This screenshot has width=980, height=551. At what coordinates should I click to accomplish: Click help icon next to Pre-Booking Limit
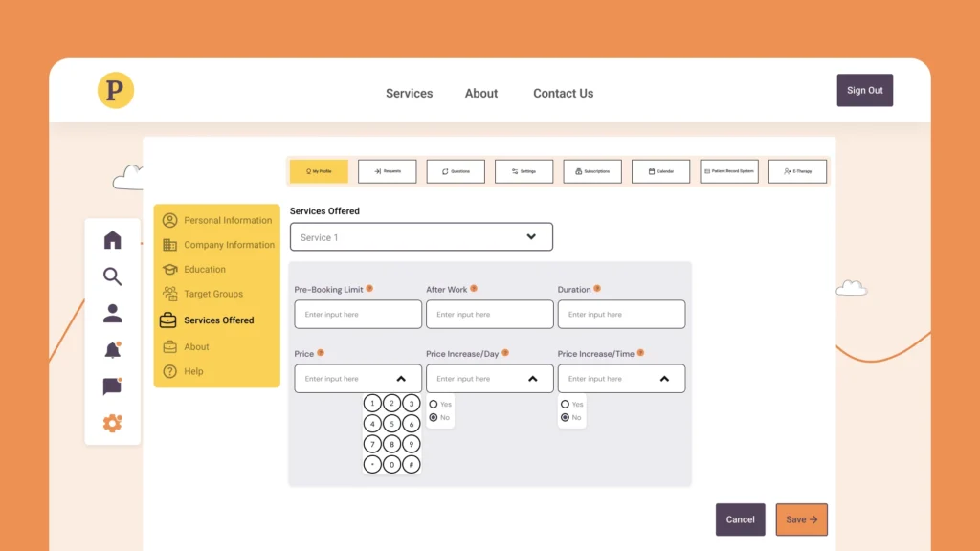click(369, 288)
